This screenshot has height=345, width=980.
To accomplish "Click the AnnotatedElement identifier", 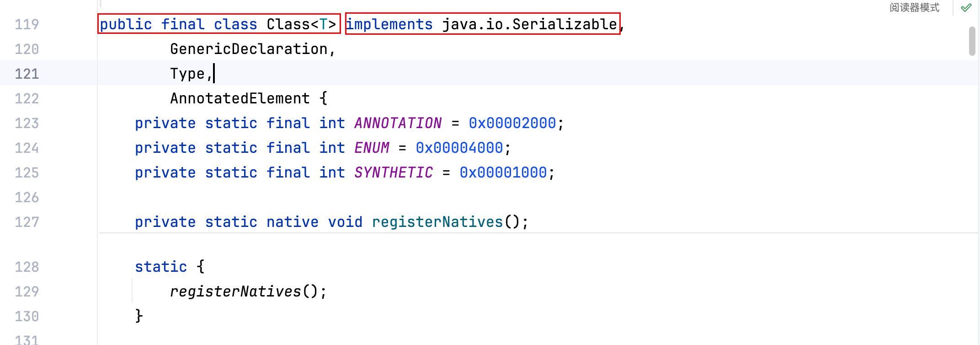I will click(x=240, y=98).
